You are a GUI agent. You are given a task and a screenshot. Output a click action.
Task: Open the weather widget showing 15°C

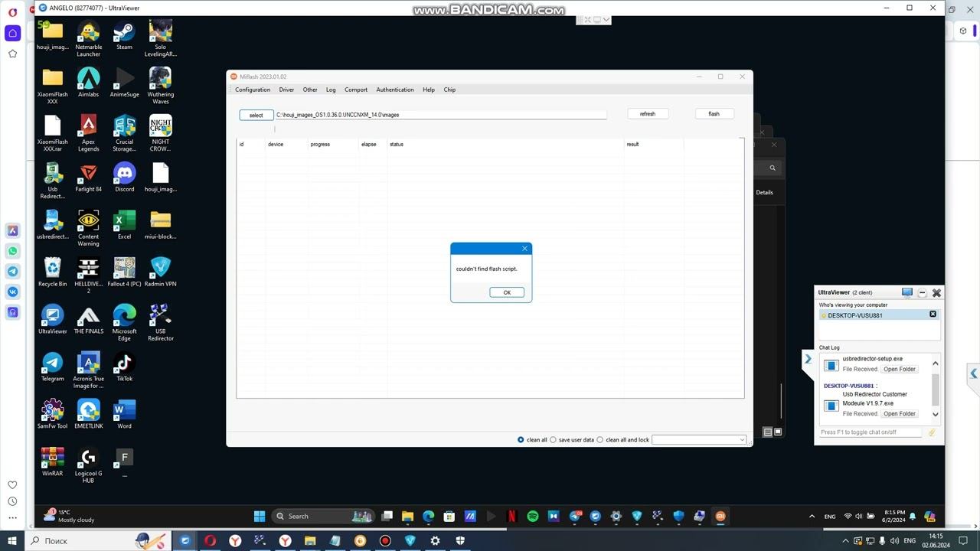(69, 517)
